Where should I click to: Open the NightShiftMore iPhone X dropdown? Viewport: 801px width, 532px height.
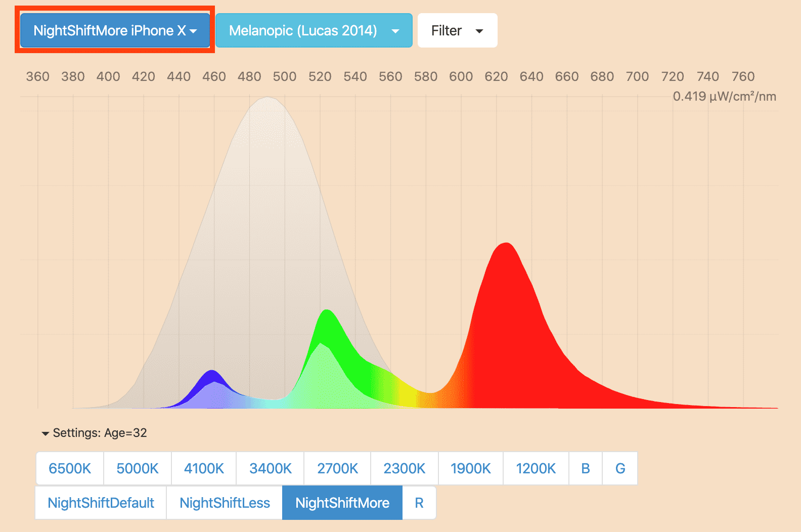pyautogui.click(x=115, y=30)
